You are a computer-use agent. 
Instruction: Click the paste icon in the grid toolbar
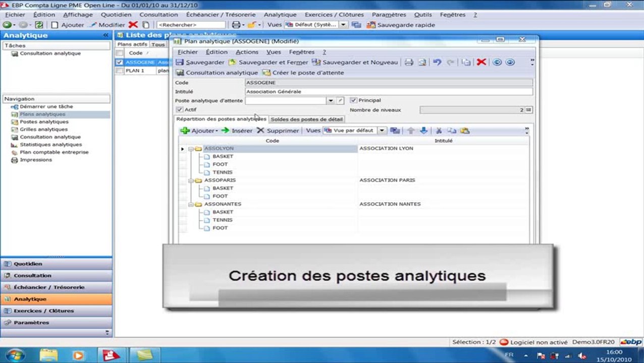[x=465, y=131]
